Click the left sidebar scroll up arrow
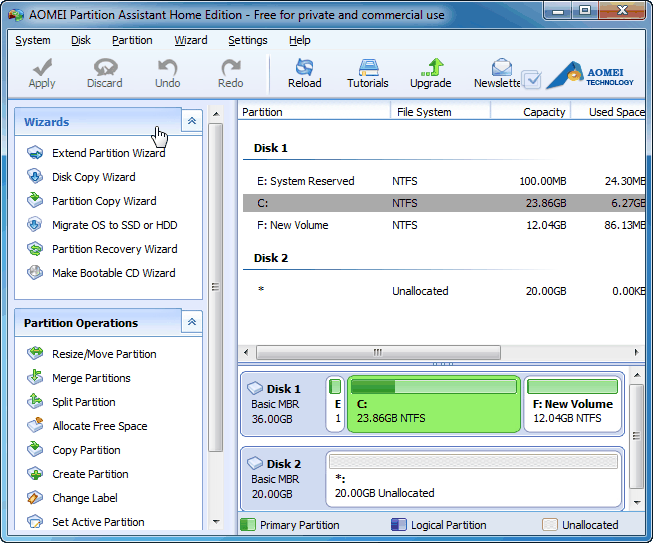This screenshot has width=653, height=543. pos(216,114)
